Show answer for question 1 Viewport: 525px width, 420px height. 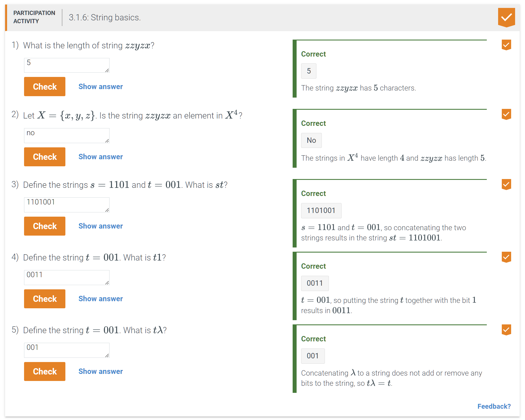coord(100,87)
